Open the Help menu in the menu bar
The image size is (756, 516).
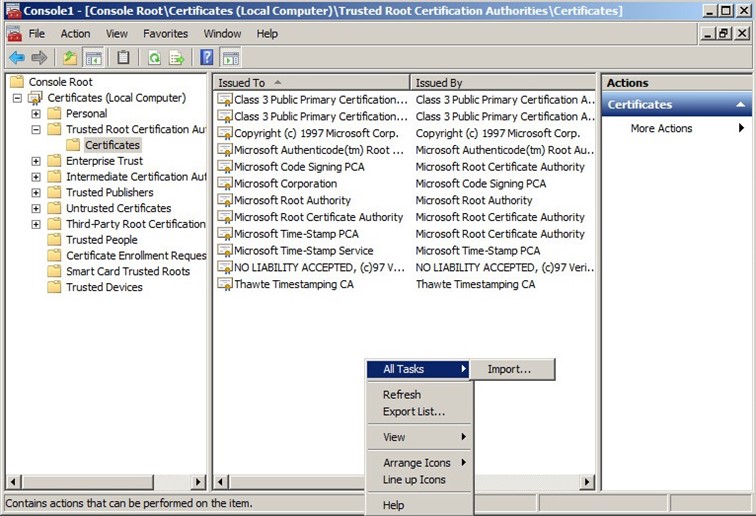coord(267,33)
